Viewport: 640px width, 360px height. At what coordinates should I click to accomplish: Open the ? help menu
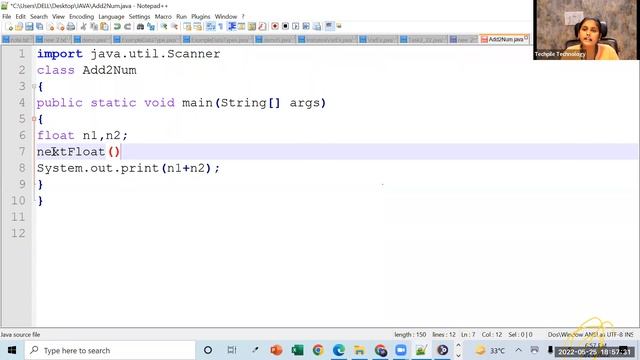(x=243, y=16)
